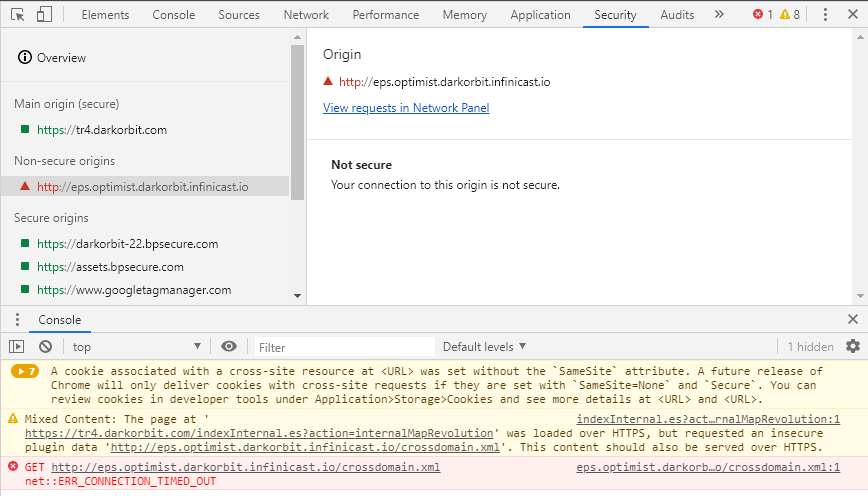Open the indexInternal.es source link for mixed content
This screenshot has width=868, height=496.
pos(708,419)
